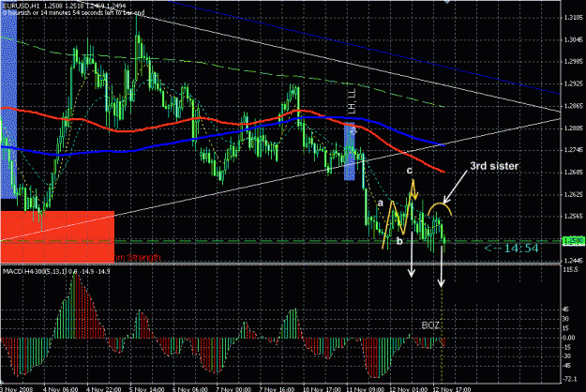The image size is (586, 392).
Task: Click the 1.2985 price axis value
Action: pyautogui.click(x=573, y=62)
